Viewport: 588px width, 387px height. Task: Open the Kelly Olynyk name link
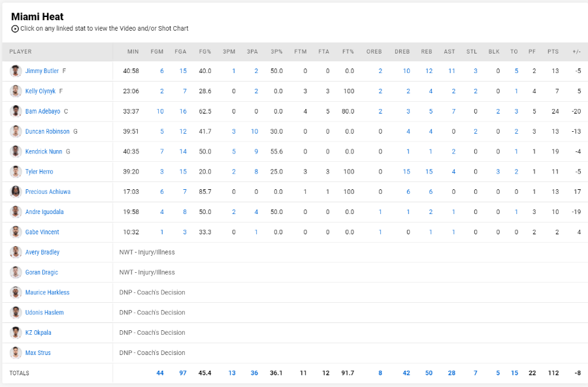(x=41, y=91)
